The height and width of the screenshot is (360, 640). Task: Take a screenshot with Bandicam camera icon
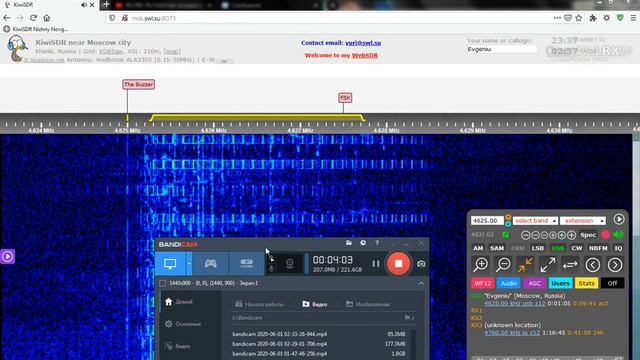pos(421,264)
